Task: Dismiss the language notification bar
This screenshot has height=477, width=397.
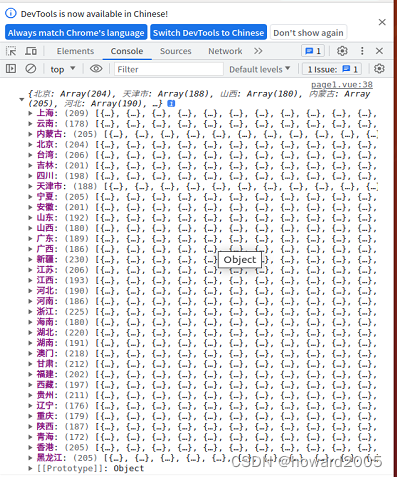Action: pos(382,22)
